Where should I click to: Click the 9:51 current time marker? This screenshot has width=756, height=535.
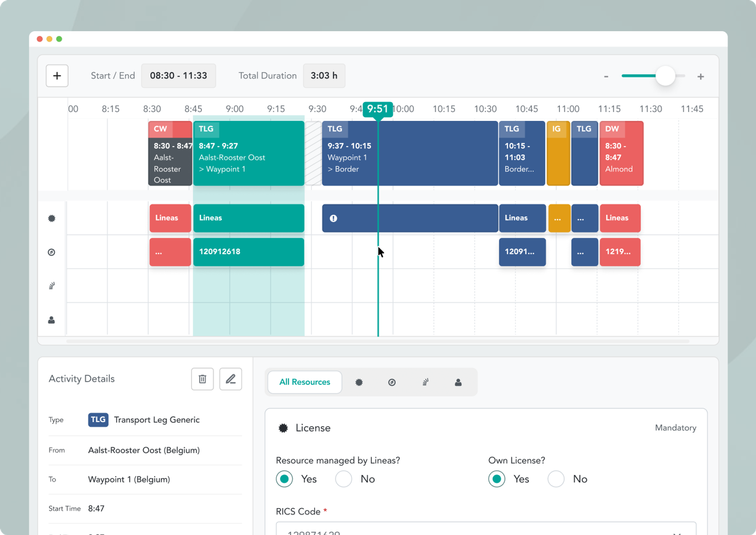click(378, 109)
